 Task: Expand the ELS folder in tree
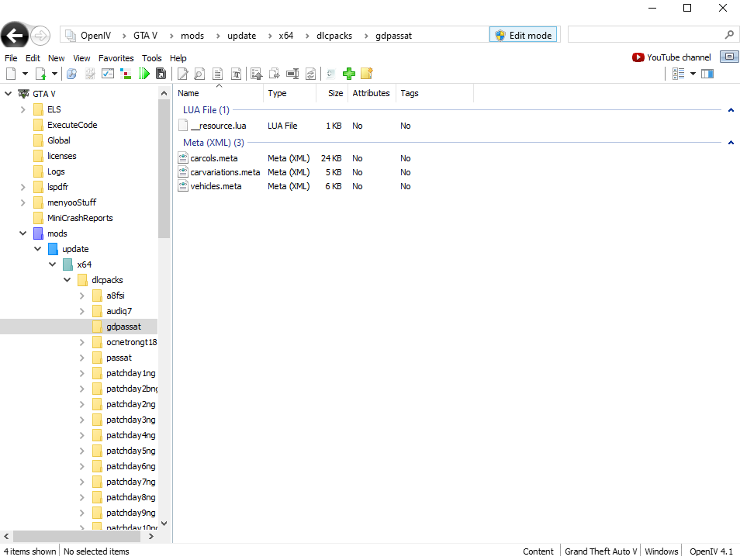click(x=22, y=109)
